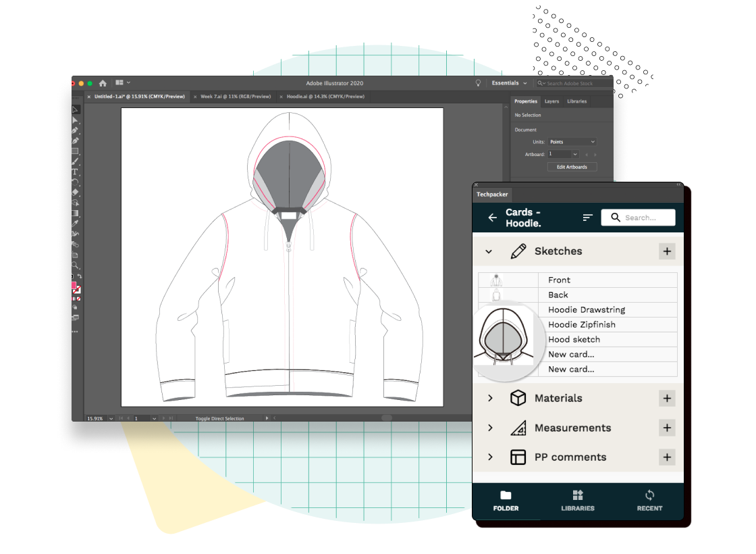Click the Zoom magnifier tool
Screen dimensions: 756x554
pos(76,266)
